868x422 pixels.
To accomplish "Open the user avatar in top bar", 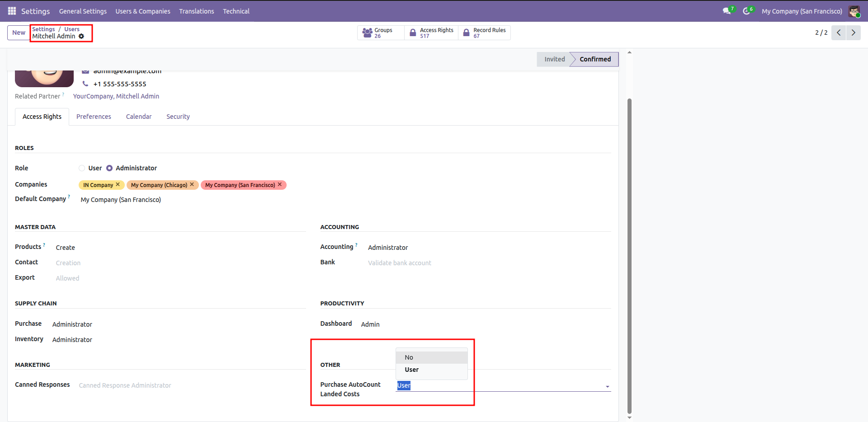I will (x=854, y=11).
